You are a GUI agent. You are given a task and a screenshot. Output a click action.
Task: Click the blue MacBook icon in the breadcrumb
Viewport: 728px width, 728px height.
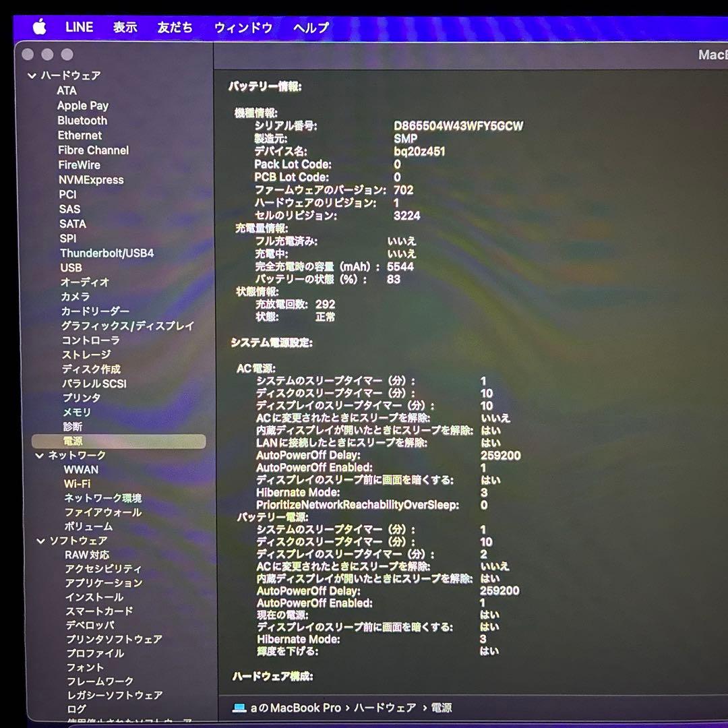click(239, 708)
